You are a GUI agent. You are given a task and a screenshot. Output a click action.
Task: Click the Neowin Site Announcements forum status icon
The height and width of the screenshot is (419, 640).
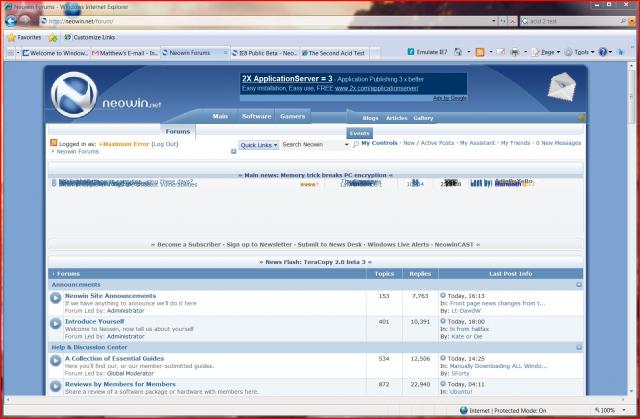click(x=56, y=298)
